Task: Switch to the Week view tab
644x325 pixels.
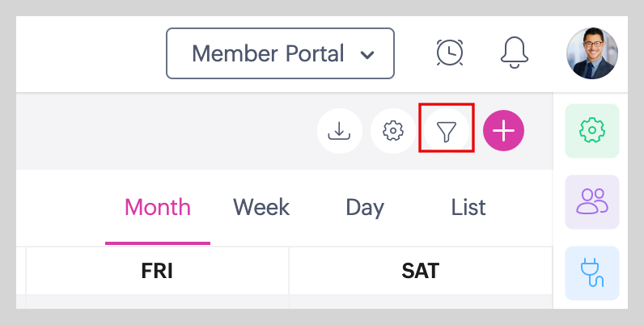Action: 261,208
